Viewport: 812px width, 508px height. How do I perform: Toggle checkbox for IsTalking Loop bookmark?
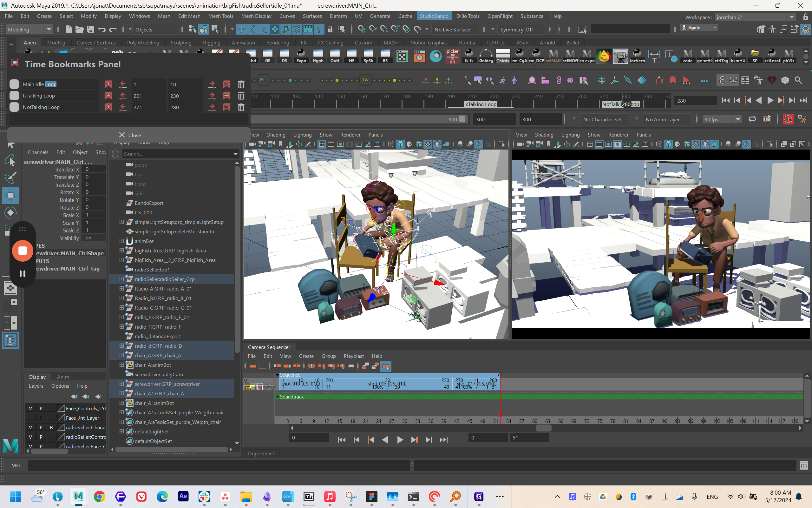[14, 96]
